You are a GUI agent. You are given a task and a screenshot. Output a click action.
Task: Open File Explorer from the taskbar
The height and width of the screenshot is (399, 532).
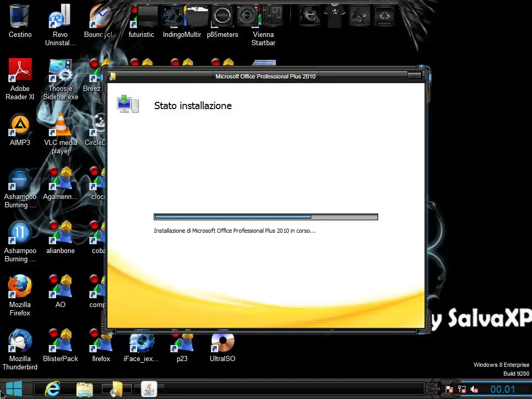click(x=85, y=389)
